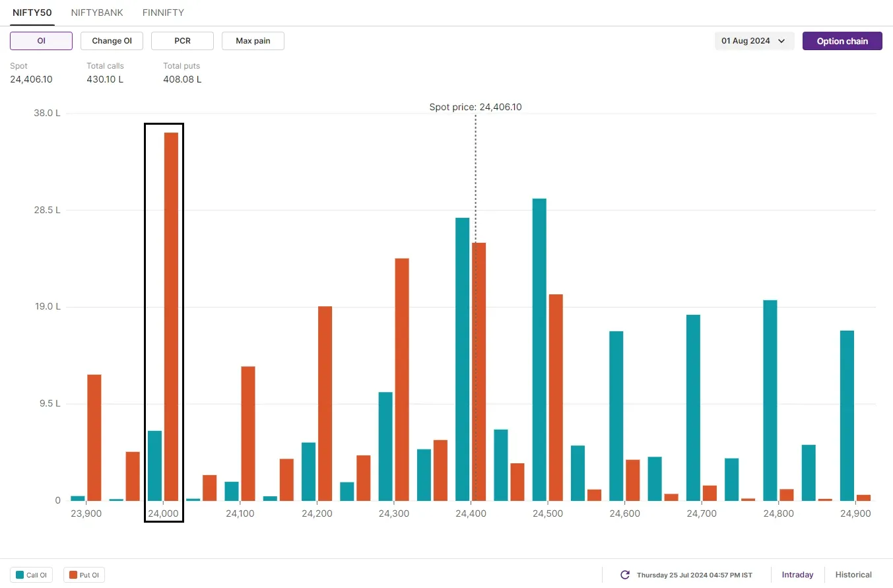Image resolution: width=893 pixels, height=588 pixels.
Task: Click the 24,300 put OI bar
Action: coord(402,379)
